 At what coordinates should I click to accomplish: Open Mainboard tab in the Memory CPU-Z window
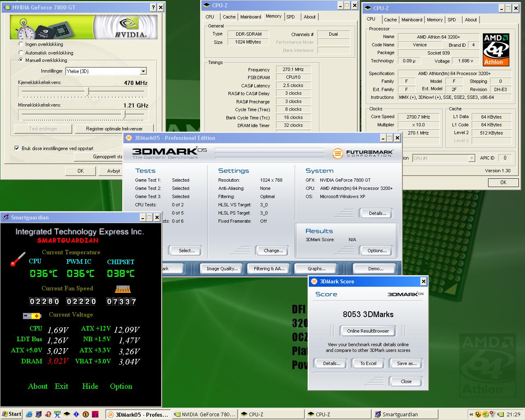pos(251,17)
